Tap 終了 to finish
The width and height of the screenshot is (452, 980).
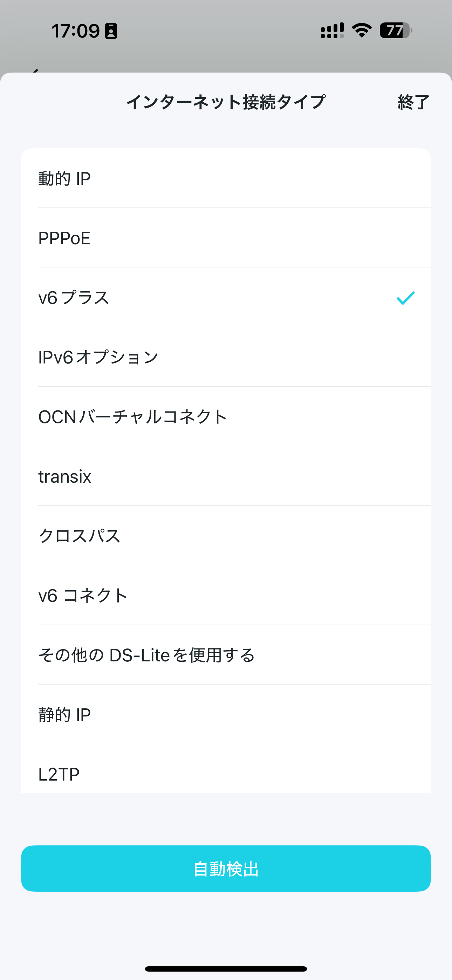[x=413, y=102]
